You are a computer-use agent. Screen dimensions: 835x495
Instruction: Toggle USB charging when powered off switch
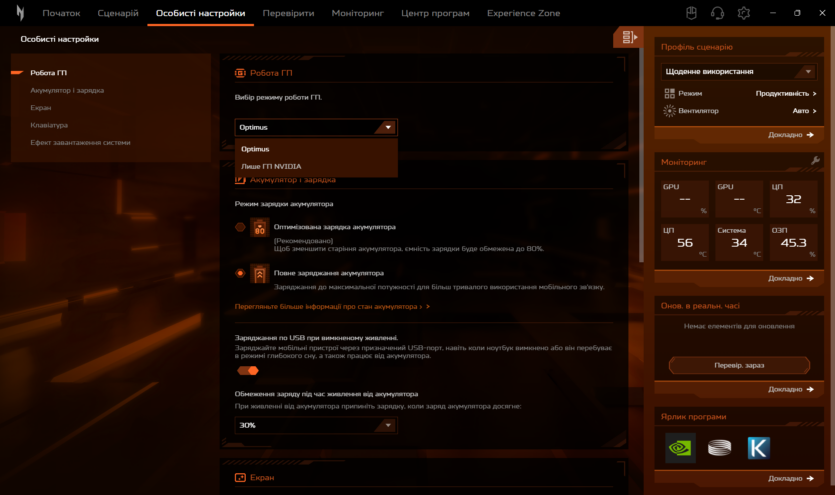point(247,370)
